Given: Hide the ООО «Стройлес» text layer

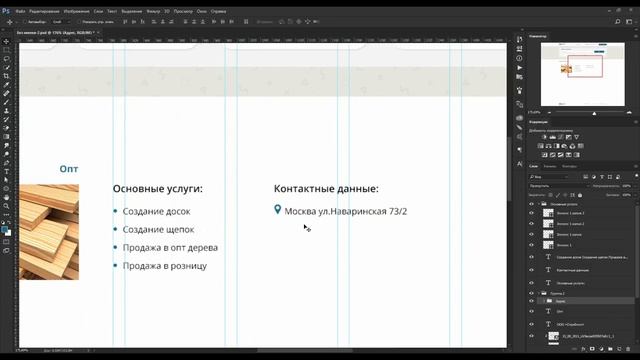Looking at the screenshot, I should [531, 324].
